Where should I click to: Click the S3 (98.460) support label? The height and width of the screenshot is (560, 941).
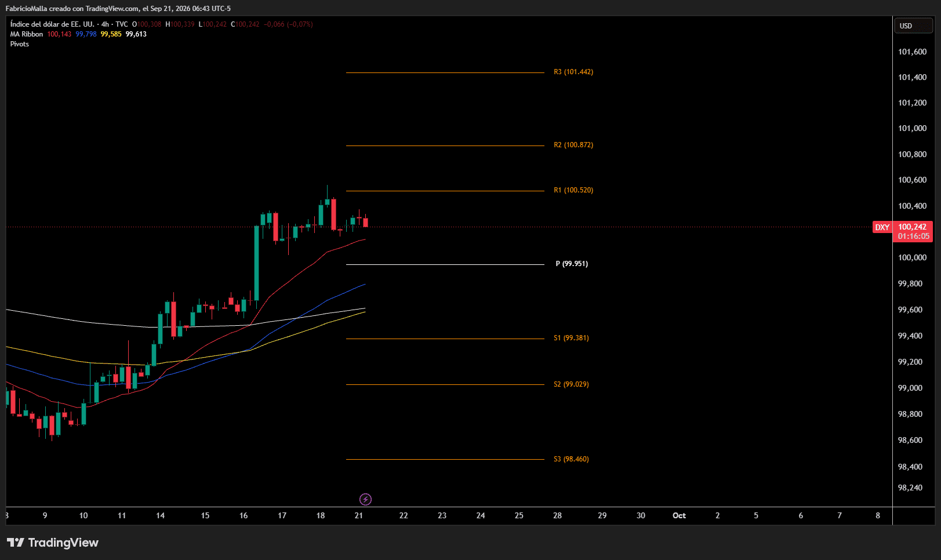coord(571,459)
